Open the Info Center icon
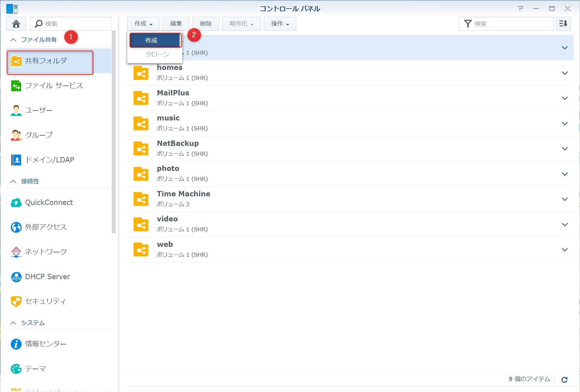 (16, 344)
